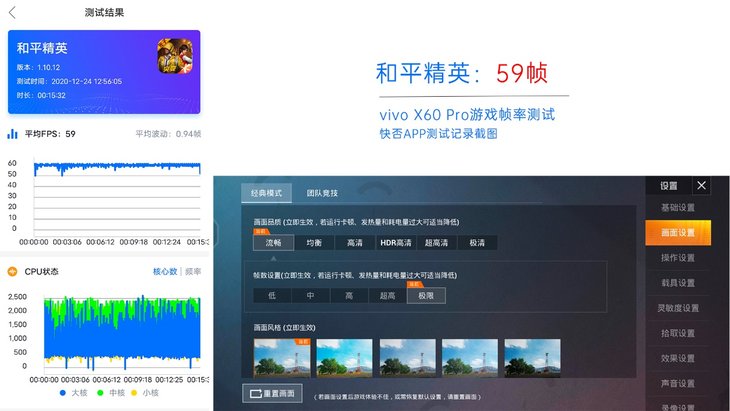Screen dimensions: 730x411
Task: Select 极限 frame rate option
Action: [425, 295]
